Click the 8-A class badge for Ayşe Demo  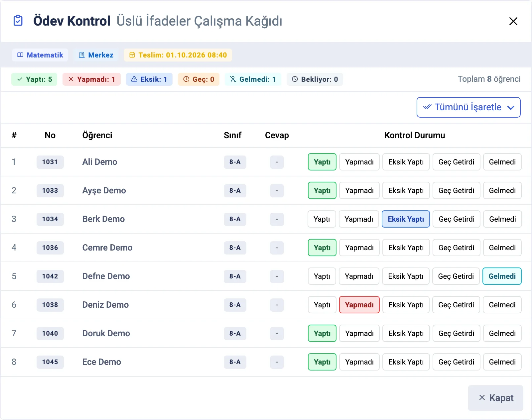[235, 190]
